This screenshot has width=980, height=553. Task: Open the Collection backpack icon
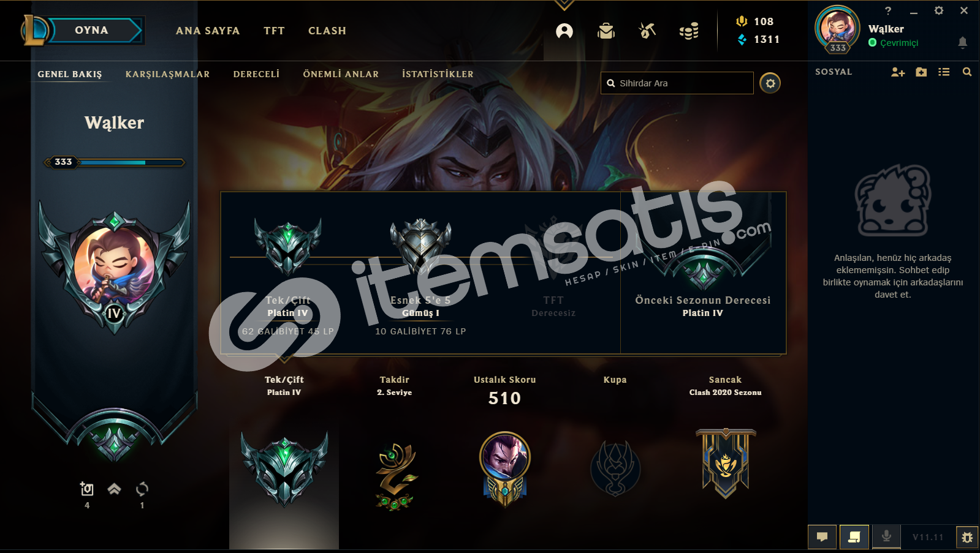click(606, 31)
